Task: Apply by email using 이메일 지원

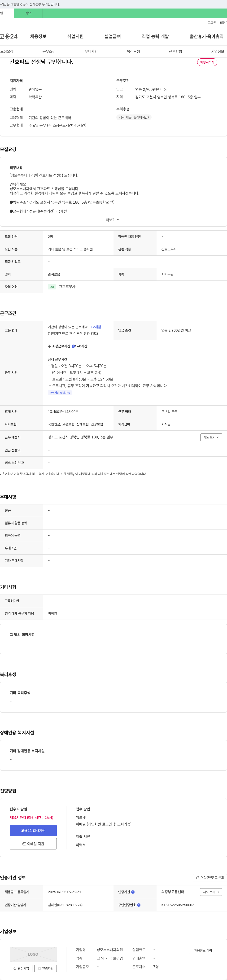Action: point(33,843)
